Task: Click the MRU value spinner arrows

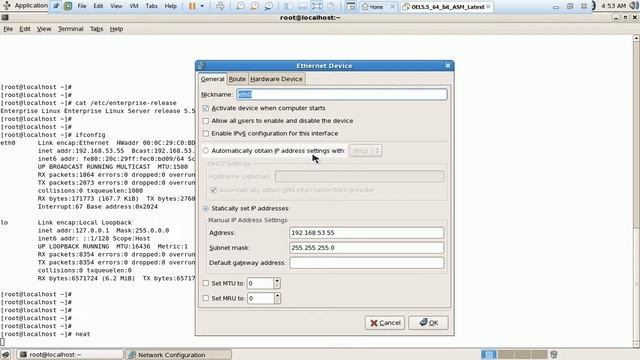Action: pos(277,298)
